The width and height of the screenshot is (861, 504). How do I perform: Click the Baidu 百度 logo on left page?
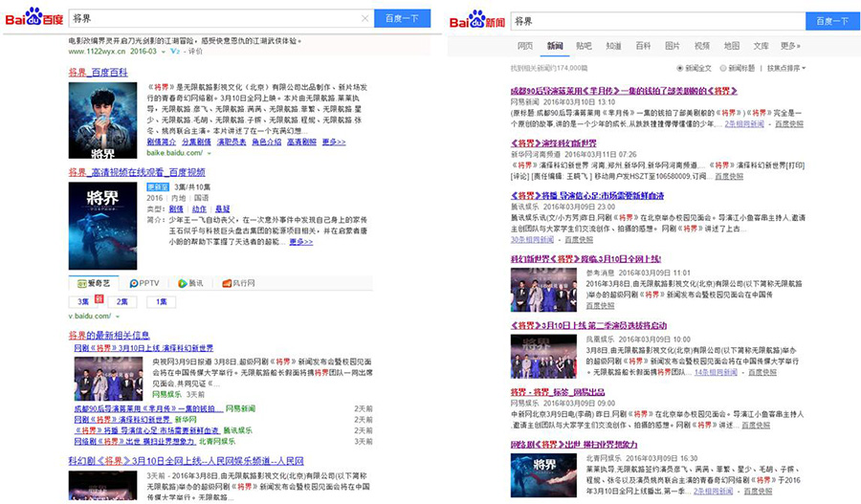coord(35,18)
